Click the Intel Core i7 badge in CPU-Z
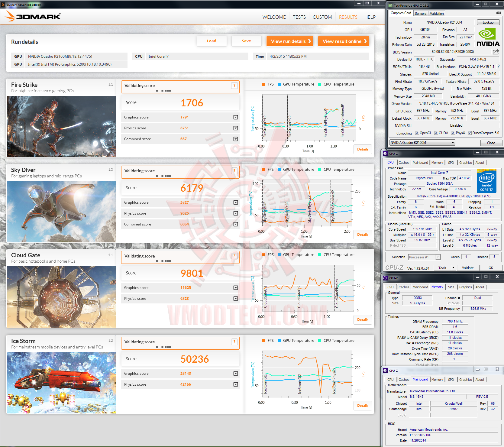The image size is (504, 447). click(x=486, y=181)
